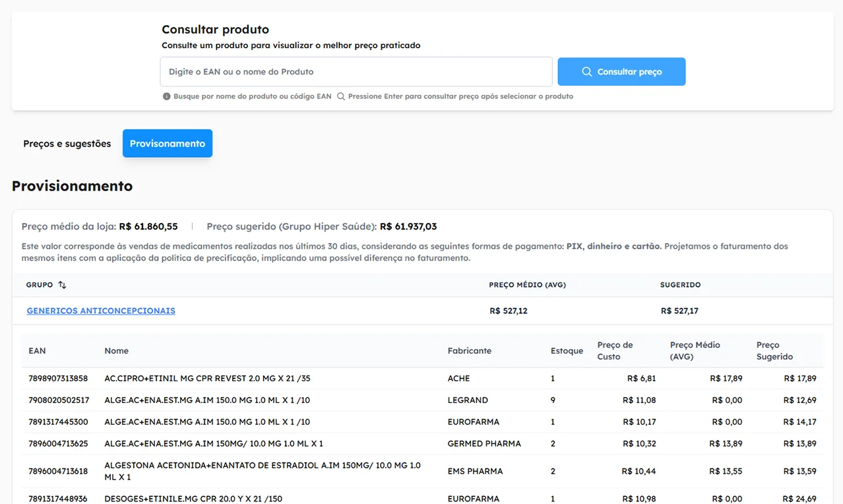
Task: Click the DESOGES+ETINILE.MG product row name
Action: (193, 499)
